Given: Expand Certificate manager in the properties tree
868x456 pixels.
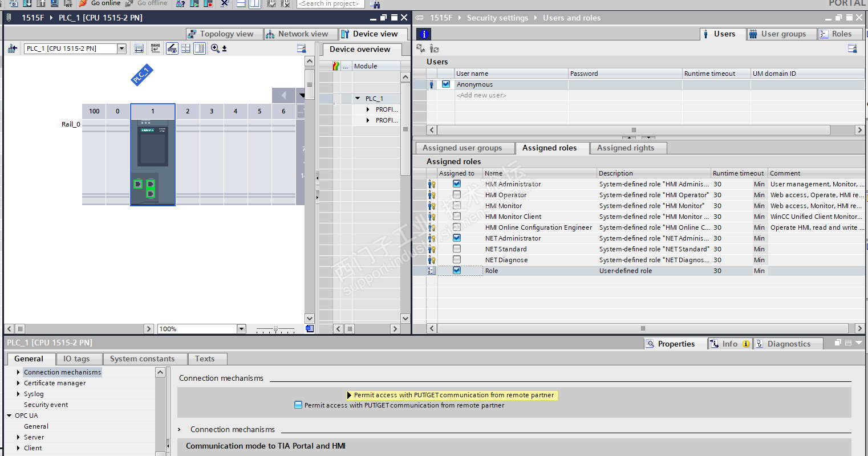Looking at the screenshot, I should (18, 383).
